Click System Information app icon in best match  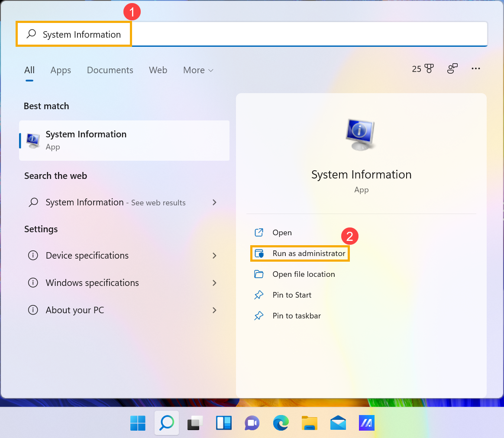pyautogui.click(x=33, y=141)
